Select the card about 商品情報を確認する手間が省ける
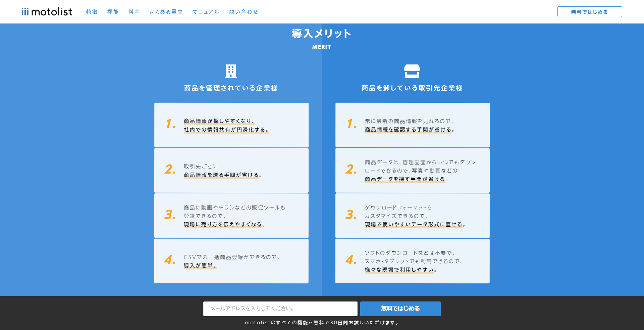 click(412, 125)
